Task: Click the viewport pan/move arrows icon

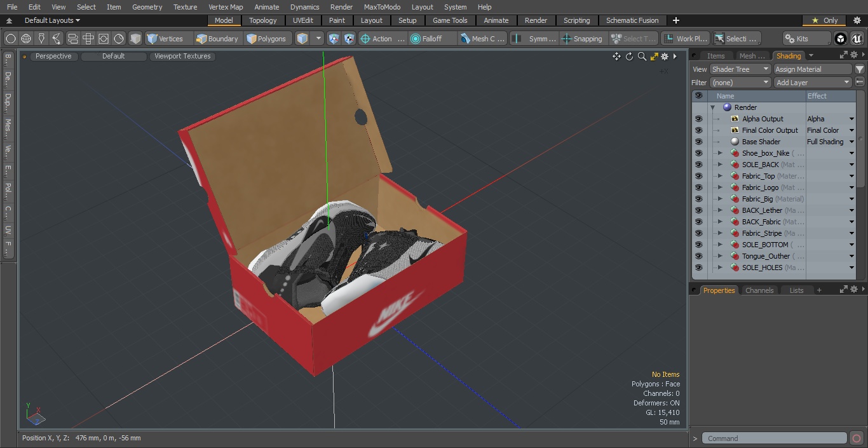Action: [616, 57]
